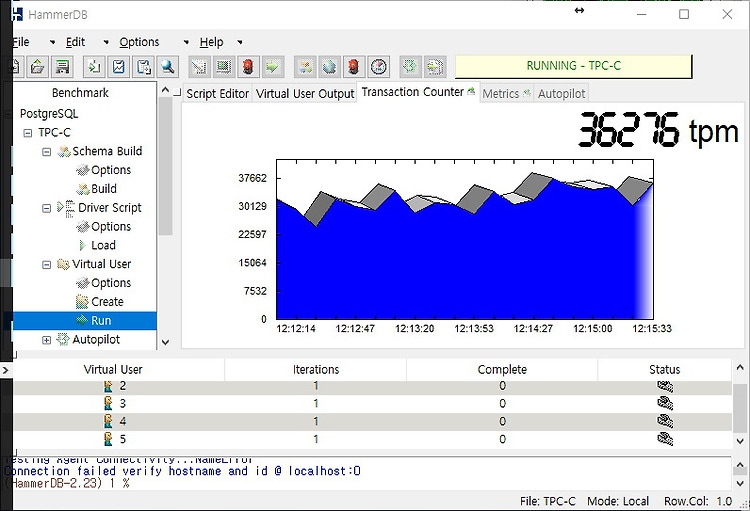The image size is (750, 511).
Task: Click the File: TPC-C status bar text
Action: pos(548,501)
